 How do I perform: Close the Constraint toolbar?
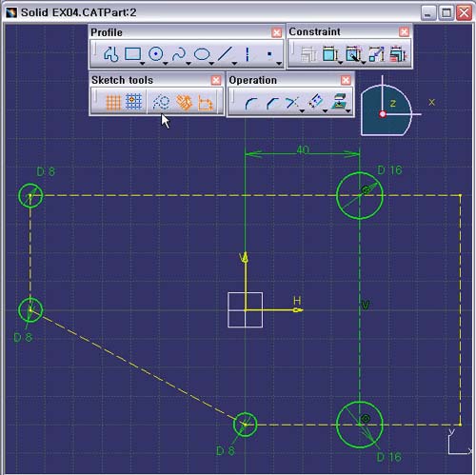tap(404, 31)
